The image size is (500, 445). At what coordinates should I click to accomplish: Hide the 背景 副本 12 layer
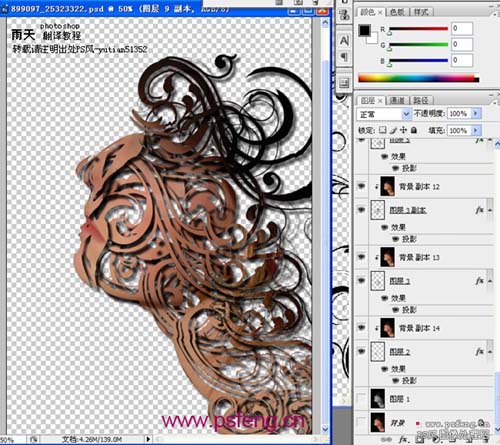point(362,186)
